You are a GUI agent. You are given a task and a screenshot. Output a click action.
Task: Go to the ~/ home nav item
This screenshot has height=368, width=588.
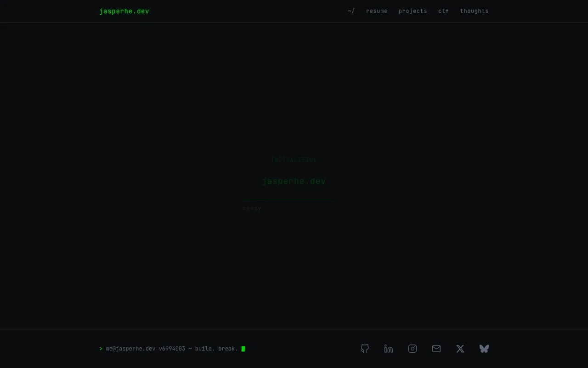pyautogui.click(x=351, y=11)
